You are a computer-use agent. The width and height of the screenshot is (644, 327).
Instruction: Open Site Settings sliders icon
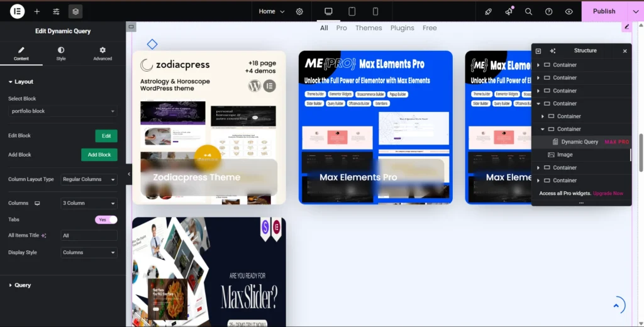(x=56, y=11)
